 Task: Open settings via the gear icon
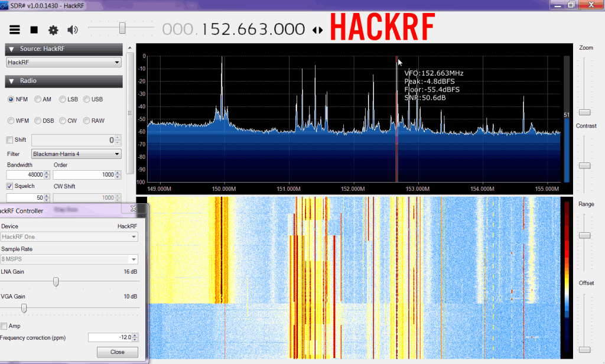coord(53,30)
